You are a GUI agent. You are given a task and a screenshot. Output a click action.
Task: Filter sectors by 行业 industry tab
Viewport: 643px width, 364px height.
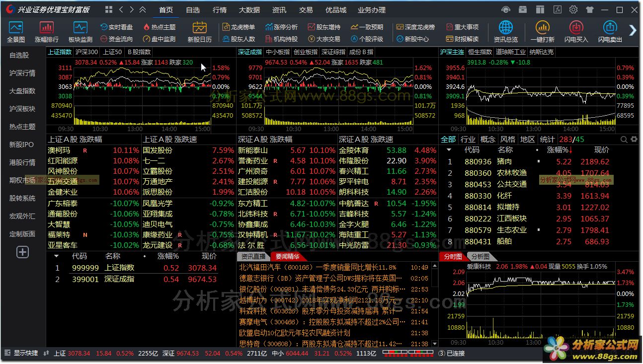(x=468, y=140)
